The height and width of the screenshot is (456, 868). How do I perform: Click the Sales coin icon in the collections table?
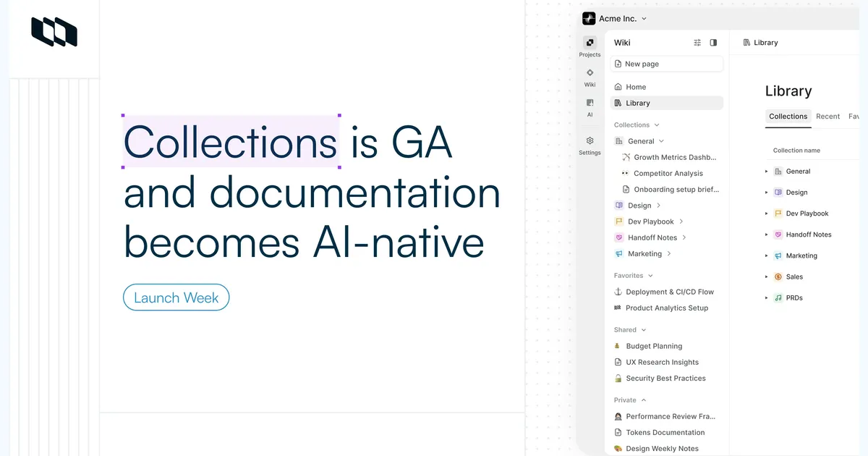[x=778, y=276]
